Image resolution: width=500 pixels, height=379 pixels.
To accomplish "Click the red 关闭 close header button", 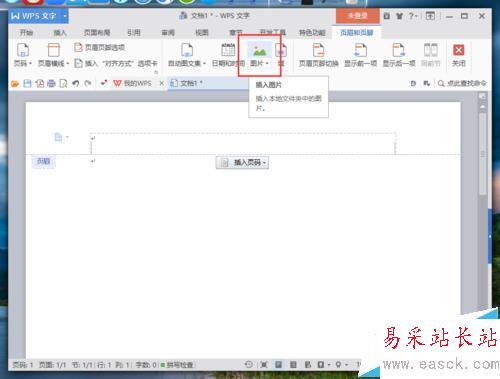I will [x=458, y=55].
